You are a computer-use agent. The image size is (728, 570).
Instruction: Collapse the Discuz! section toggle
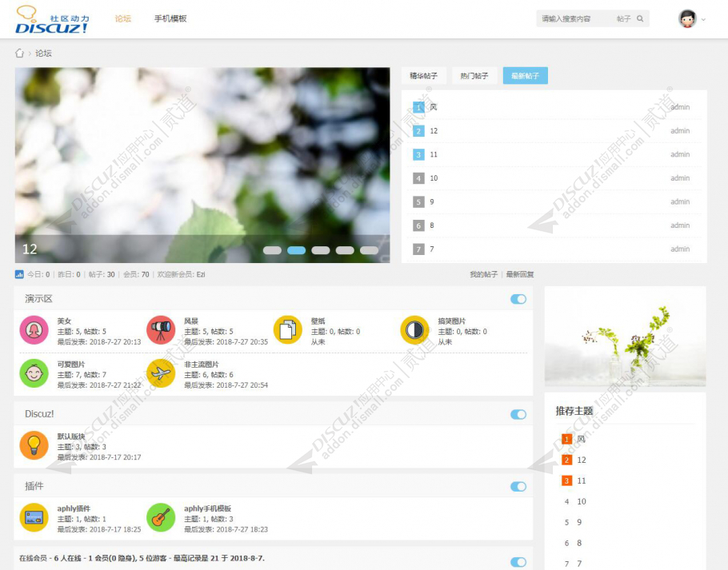pyautogui.click(x=518, y=415)
